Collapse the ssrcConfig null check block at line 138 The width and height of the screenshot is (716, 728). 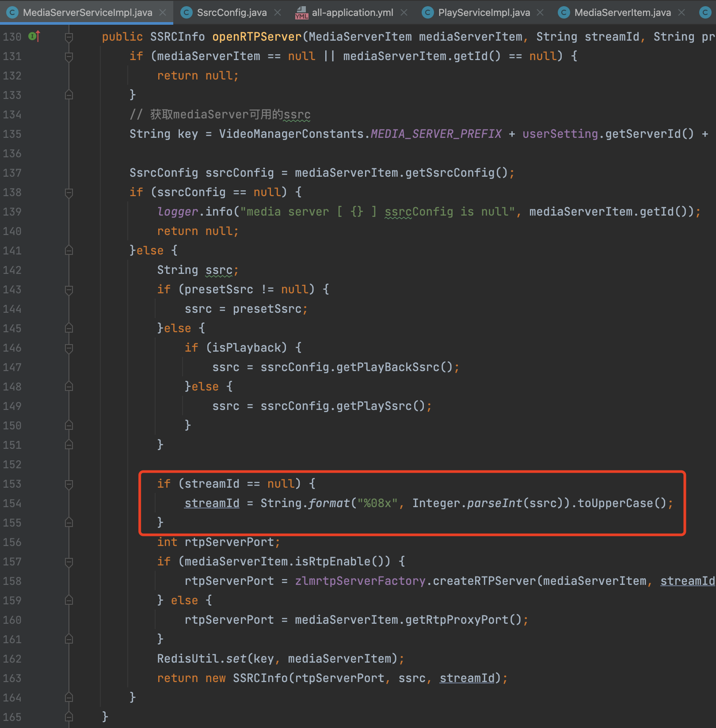69,192
